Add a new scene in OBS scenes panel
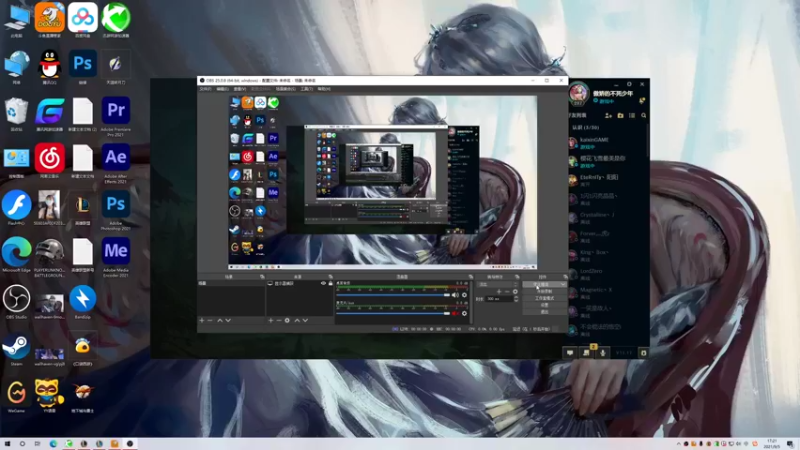800x450 pixels. (x=202, y=320)
